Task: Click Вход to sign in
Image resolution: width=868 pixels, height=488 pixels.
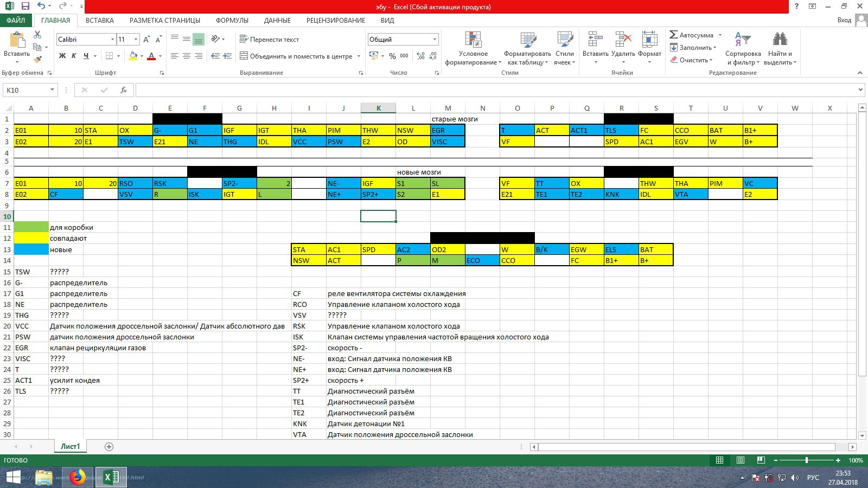Action: tap(844, 20)
